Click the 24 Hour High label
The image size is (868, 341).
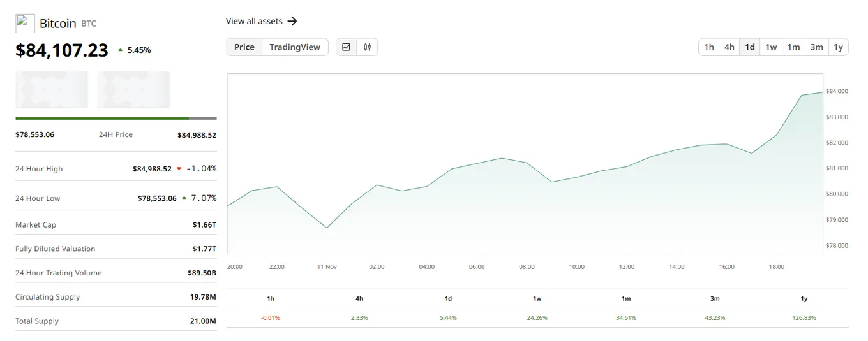tap(39, 169)
